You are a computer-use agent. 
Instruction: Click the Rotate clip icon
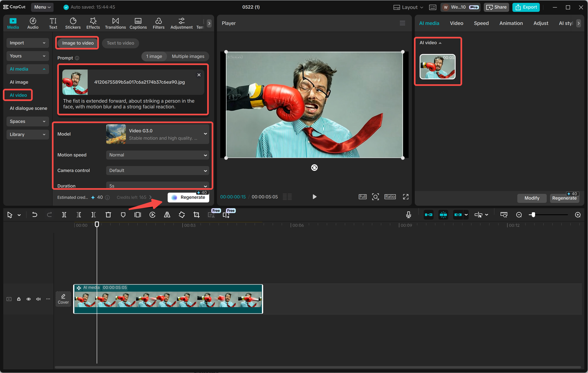point(182,215)
